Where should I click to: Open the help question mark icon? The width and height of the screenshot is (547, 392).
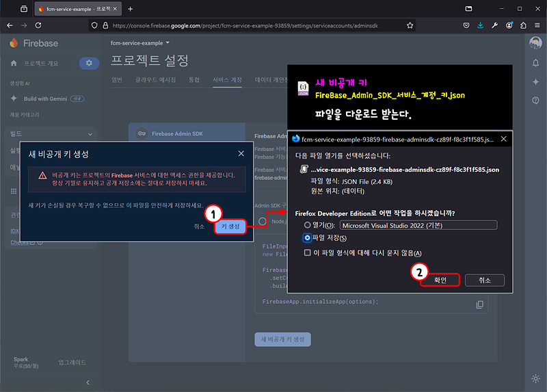tap(535, 101)
